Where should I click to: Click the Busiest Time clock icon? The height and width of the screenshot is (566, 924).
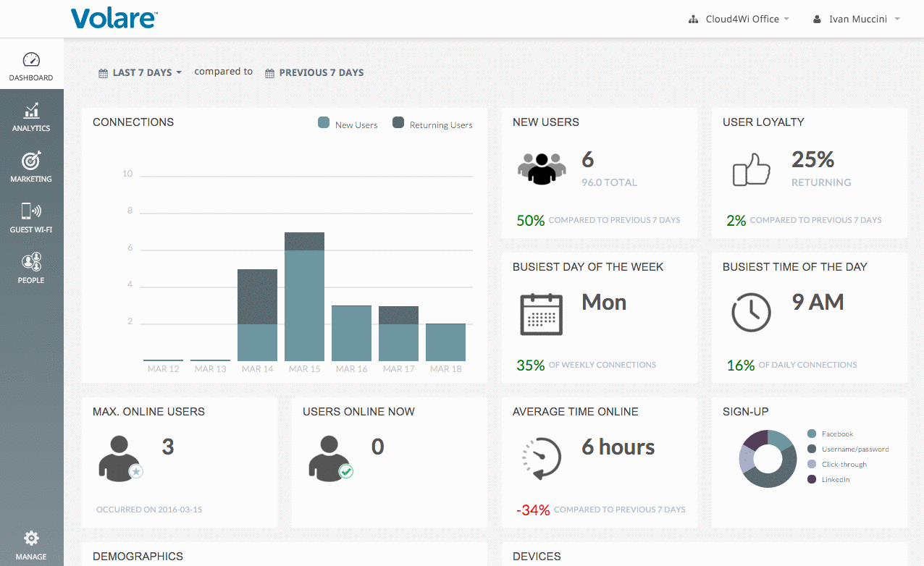pos(751,313)
